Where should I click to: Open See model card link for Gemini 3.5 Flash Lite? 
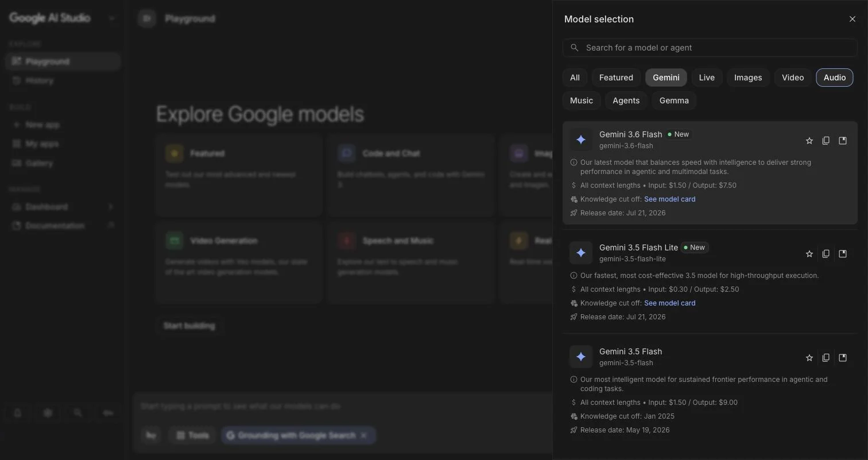click(x=669, y=303)
